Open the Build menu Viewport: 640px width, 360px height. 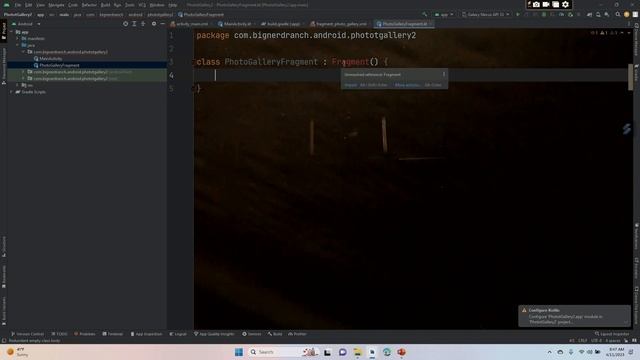click(x=105, y=5)
